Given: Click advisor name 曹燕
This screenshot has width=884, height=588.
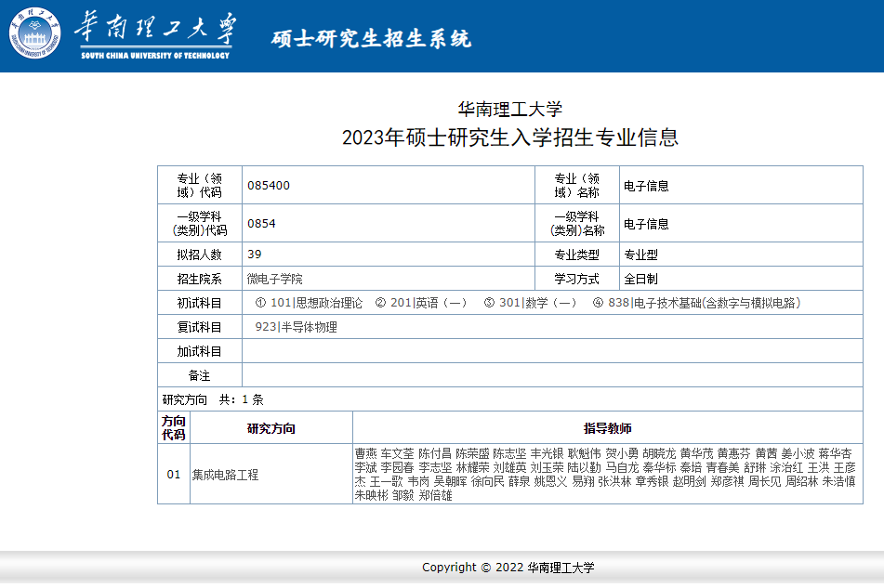Looking at the screenshot, I should click(366, 453).
